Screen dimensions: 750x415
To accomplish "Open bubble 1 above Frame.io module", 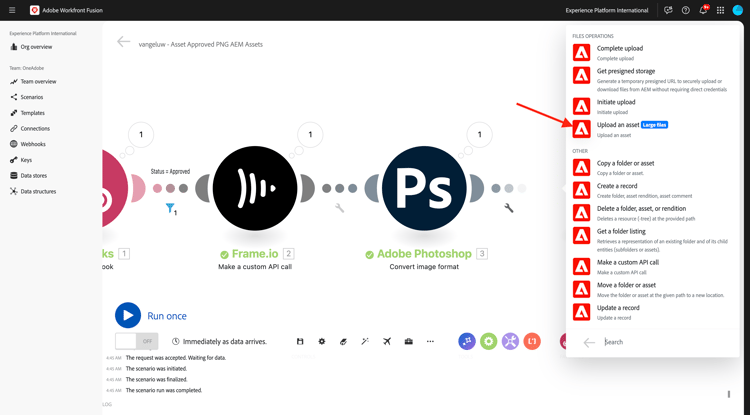I will tap(310, 135).
